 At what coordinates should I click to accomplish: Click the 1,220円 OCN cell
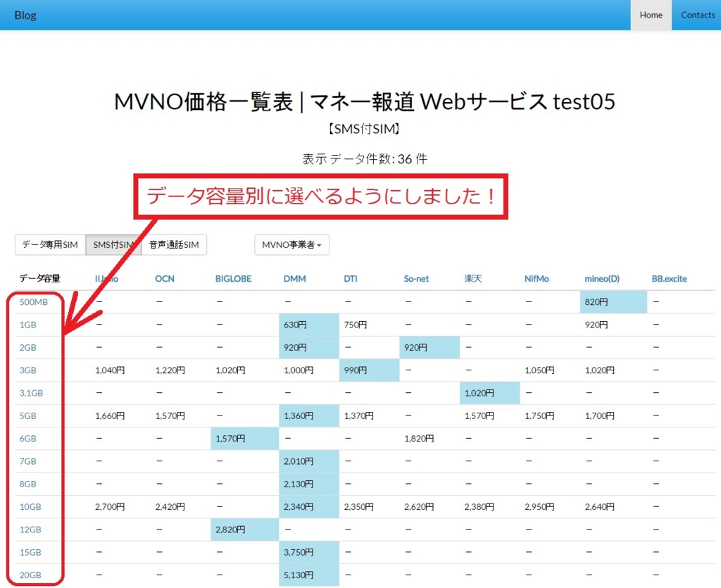coord(181,370)
